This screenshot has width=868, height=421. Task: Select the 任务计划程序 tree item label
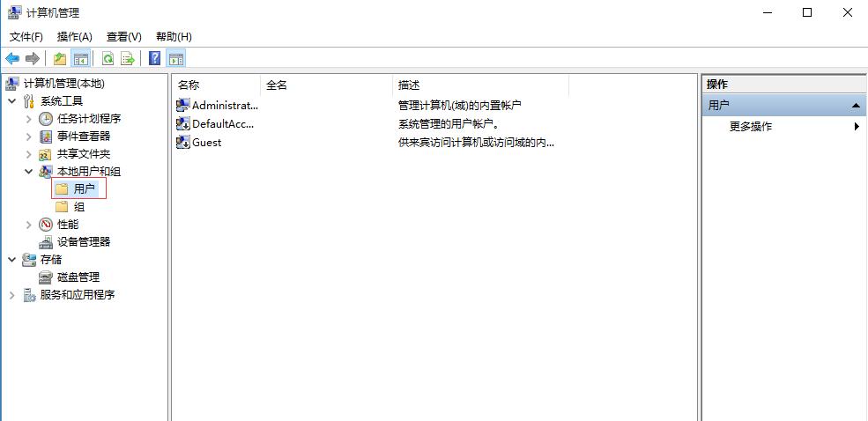(89, 118)
